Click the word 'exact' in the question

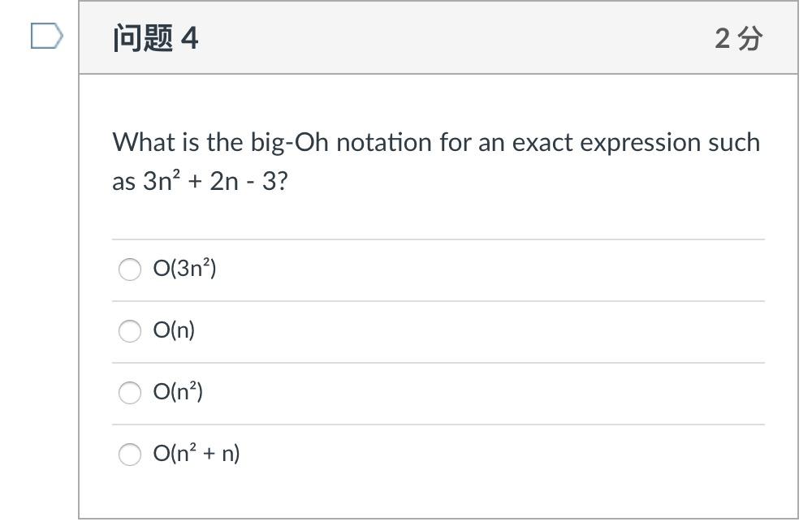click(542, 142)
